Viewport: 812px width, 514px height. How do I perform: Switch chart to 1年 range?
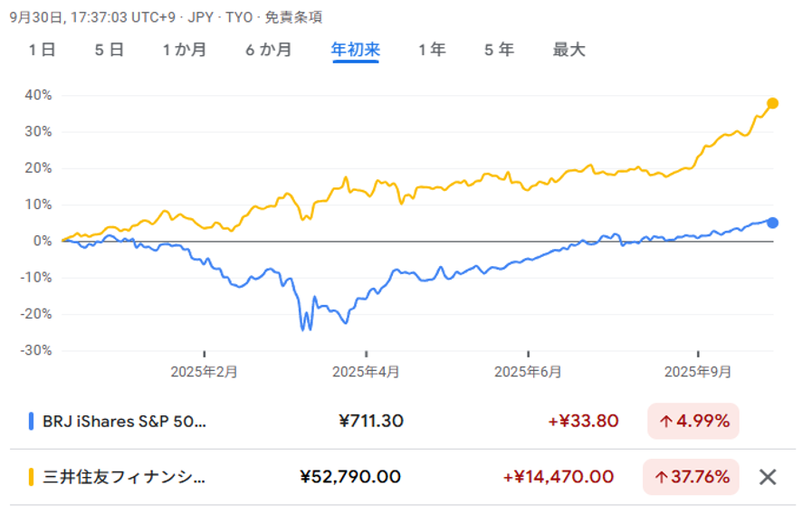[432, 50]
